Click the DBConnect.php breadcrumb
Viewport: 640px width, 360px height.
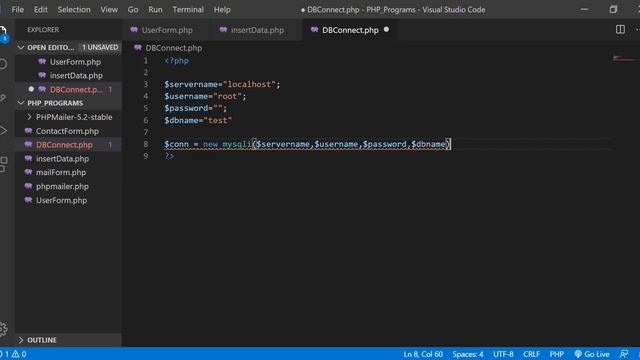click(x=173, y=48)
